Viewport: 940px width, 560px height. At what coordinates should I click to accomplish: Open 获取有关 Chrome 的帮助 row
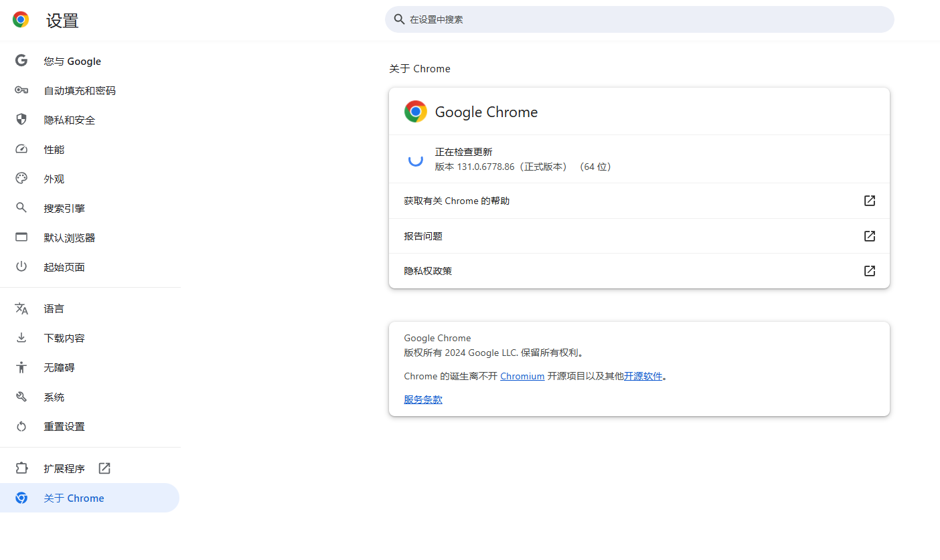pos(639,201)
